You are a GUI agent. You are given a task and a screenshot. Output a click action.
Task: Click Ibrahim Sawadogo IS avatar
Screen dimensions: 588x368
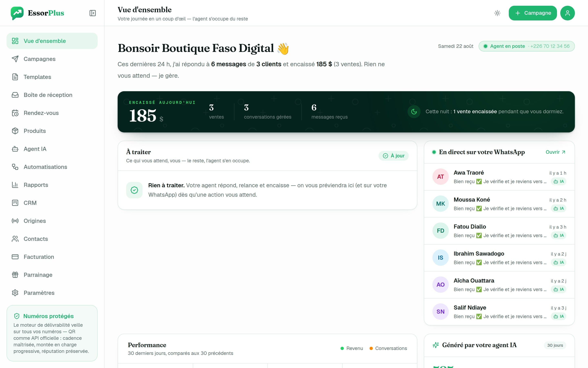click(440, 258)
